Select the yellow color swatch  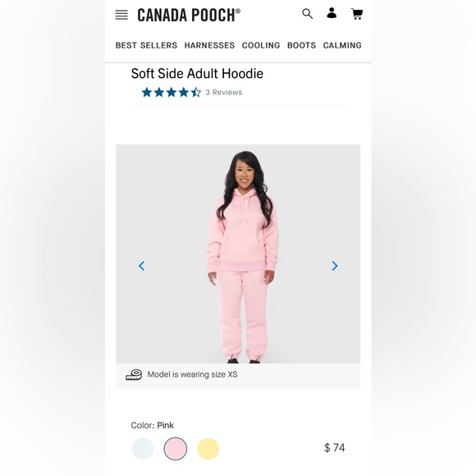[208, 448]
